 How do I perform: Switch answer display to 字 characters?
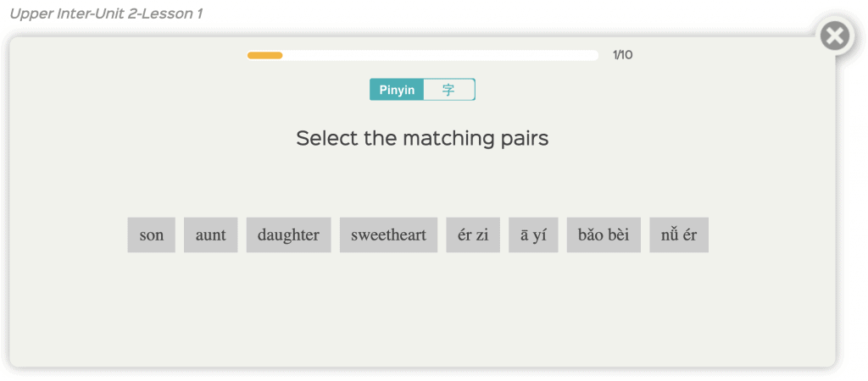449,90
